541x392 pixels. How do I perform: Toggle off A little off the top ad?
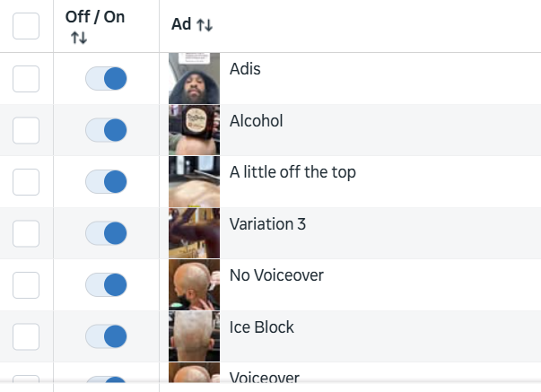(106, 182)
